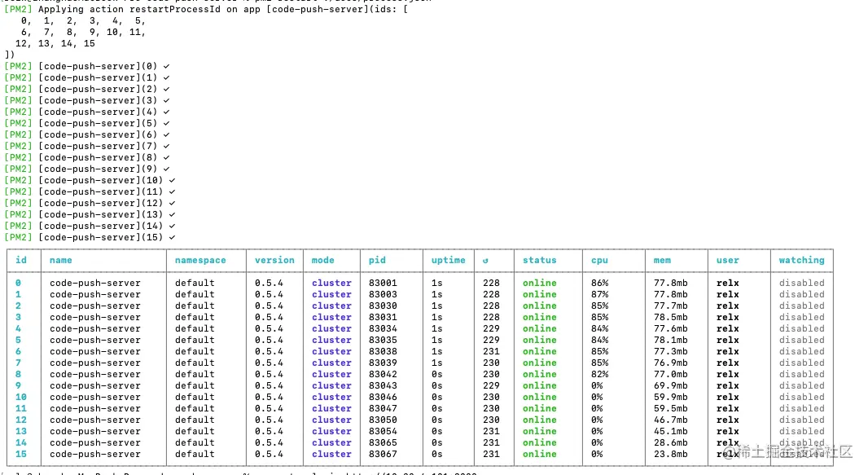Click pid value 83003

(x=383, y=294)
